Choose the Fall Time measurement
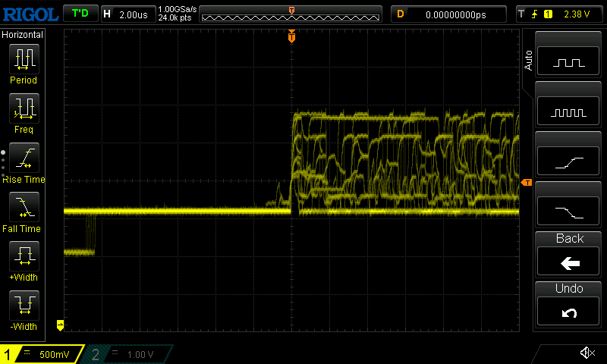This screenshot has width=607, height=364. (x=24, y=211)
